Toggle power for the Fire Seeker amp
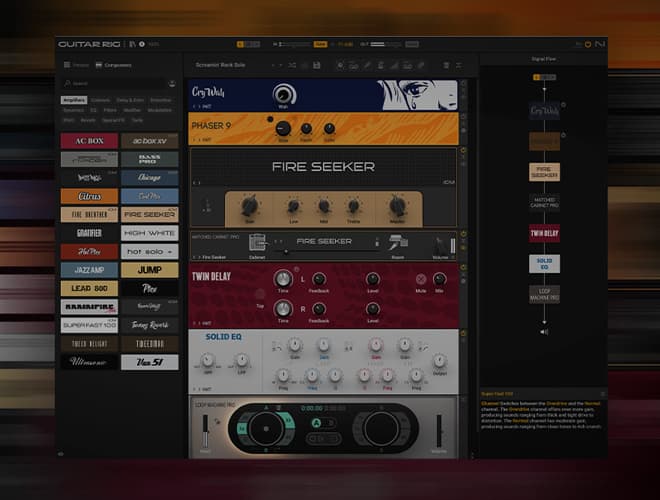The image size is (660, 500). 463,150
